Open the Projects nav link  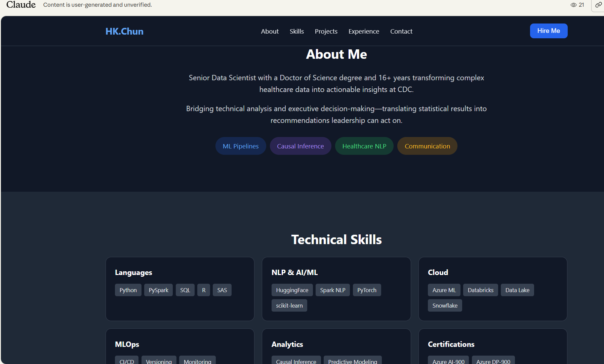pos(326,31)
